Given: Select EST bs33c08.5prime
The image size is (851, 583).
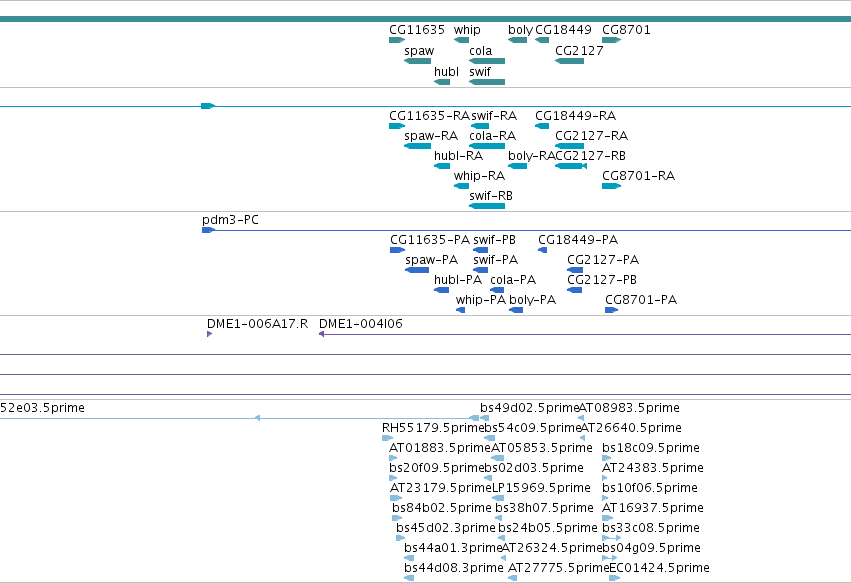Looking at the screenshot, I should pos(612,538).
